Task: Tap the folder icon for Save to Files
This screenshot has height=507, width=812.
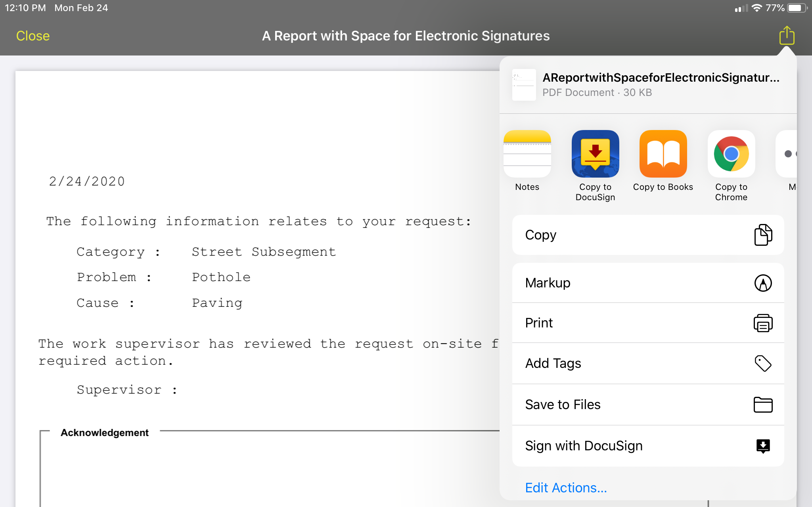Action: (x=763, y=405)
